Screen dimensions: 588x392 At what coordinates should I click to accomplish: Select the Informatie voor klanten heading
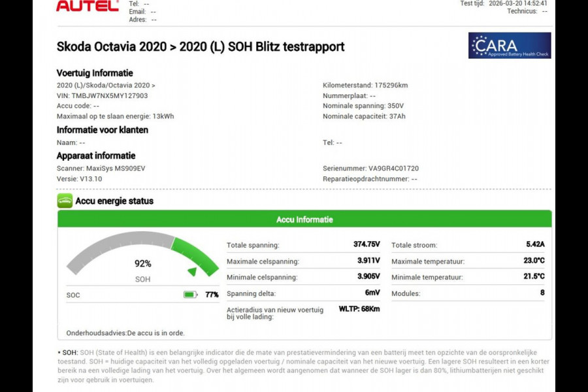tap(103, 129)
